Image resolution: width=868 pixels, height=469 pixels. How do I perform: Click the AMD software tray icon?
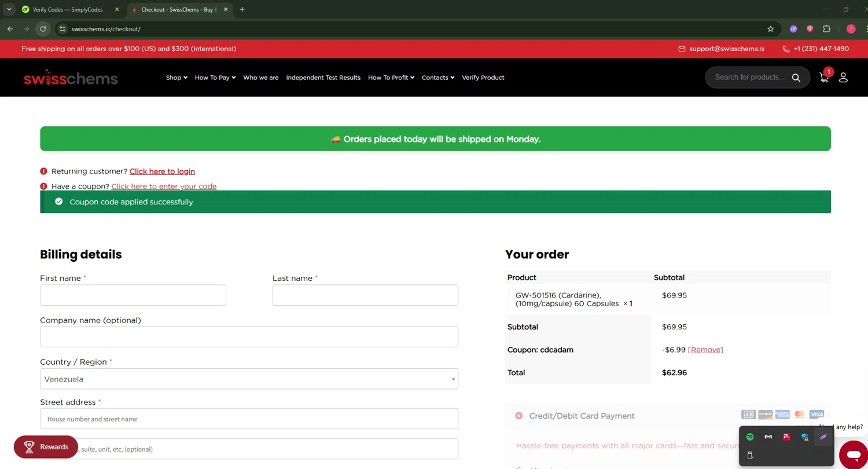click(786, 437)
